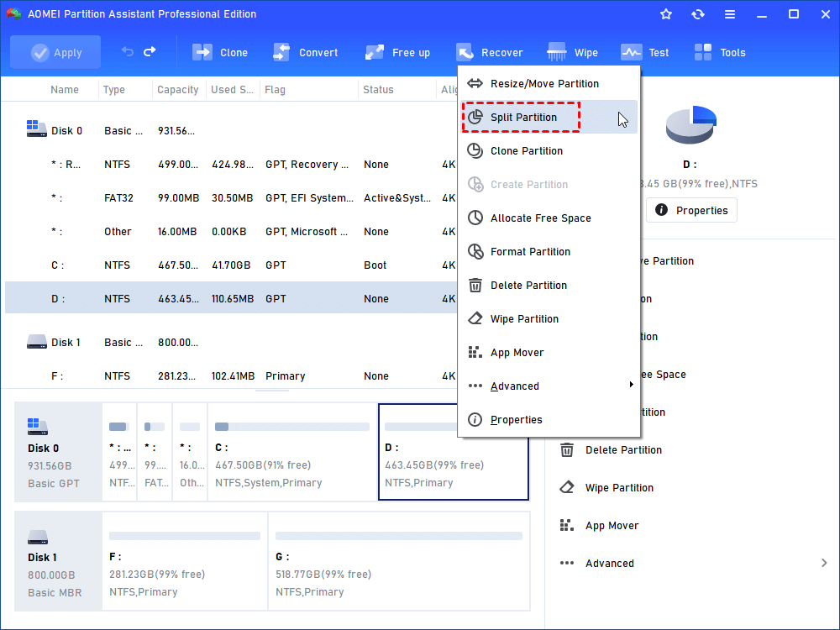Click the star favorite icon in title bar
Viewport: 840px width, 630px height.
pyautogui.click(x=666, y=14)
